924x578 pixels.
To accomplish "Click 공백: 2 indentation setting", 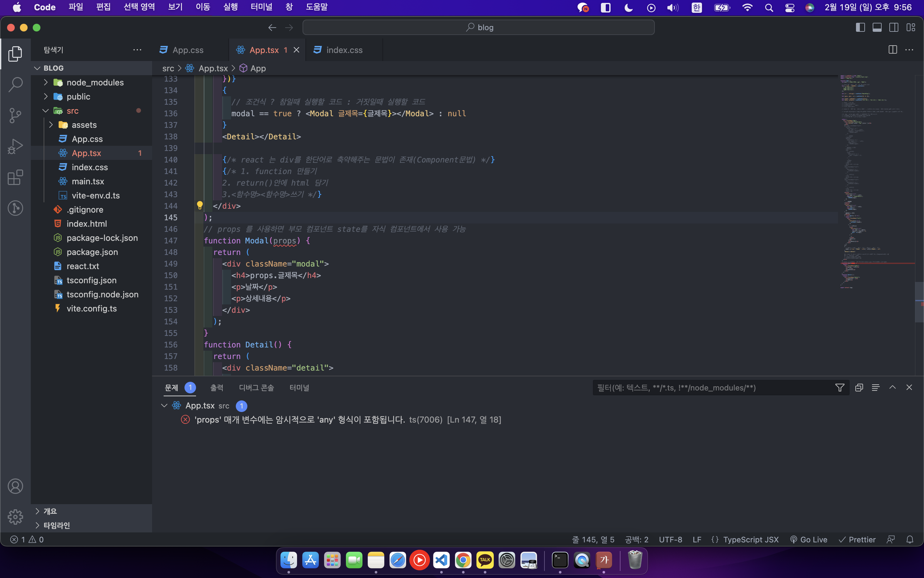I will pyautogui.click(x=637, y=539).
